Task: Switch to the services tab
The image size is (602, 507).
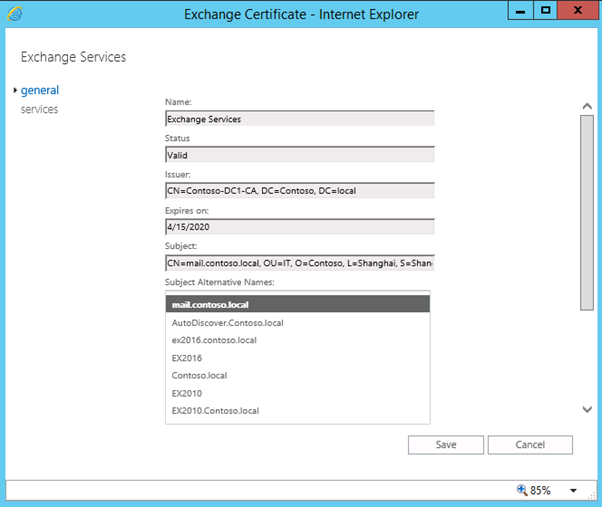Action: pyautogui.click(x=39, y=109)
